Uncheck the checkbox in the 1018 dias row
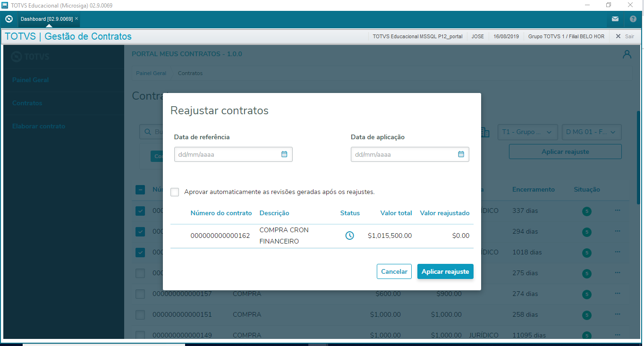Screen dimensions: 644x346 pos(140,253)
